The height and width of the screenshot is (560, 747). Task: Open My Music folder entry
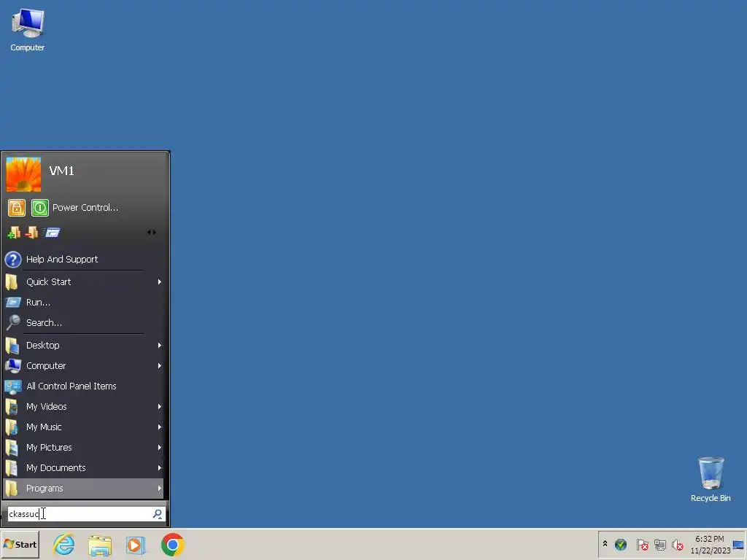(84, 427)
